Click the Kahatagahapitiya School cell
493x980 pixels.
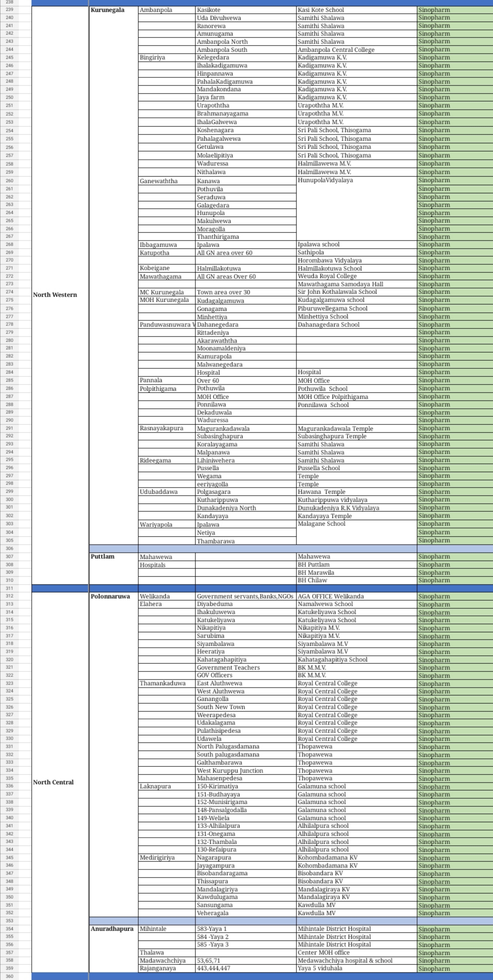pyautogui.click(x=357, y=659)
